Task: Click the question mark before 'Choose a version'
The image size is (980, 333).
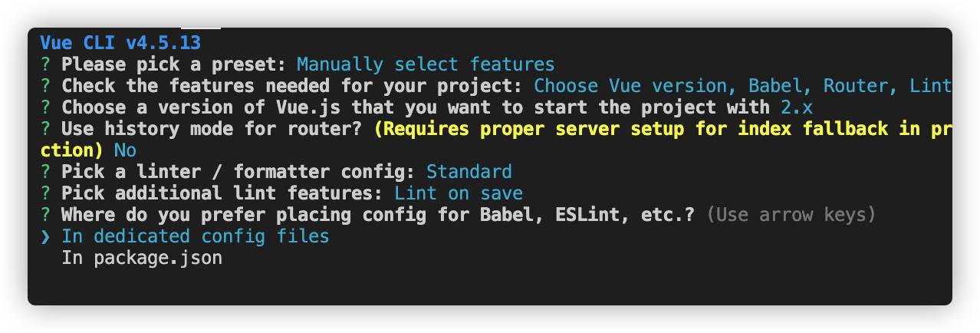Action: coord(45,107)
